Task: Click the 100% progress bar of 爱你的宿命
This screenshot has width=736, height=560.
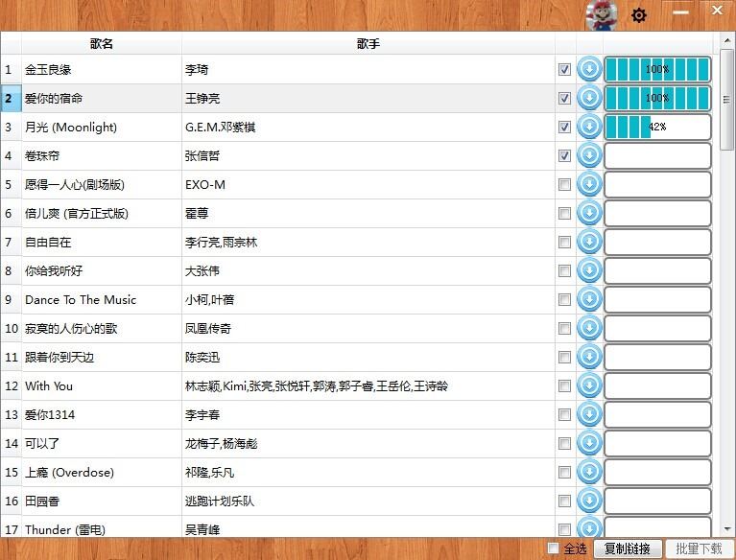Action: point(657,98)
